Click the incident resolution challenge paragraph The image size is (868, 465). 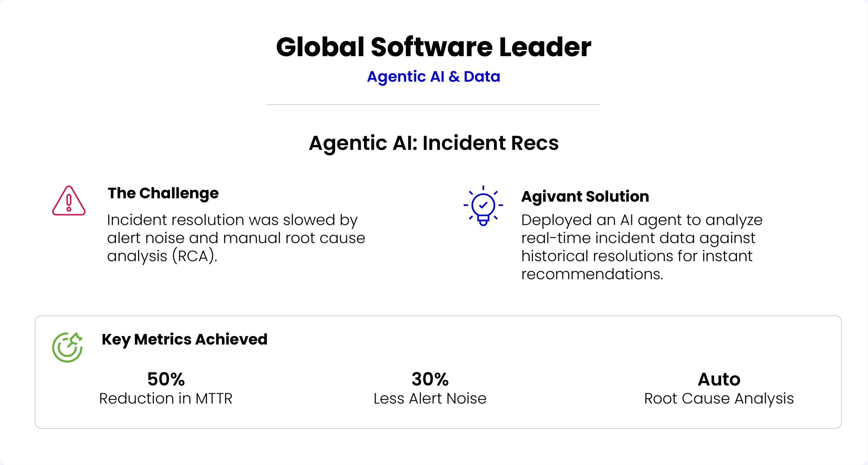tap(236, 238)
